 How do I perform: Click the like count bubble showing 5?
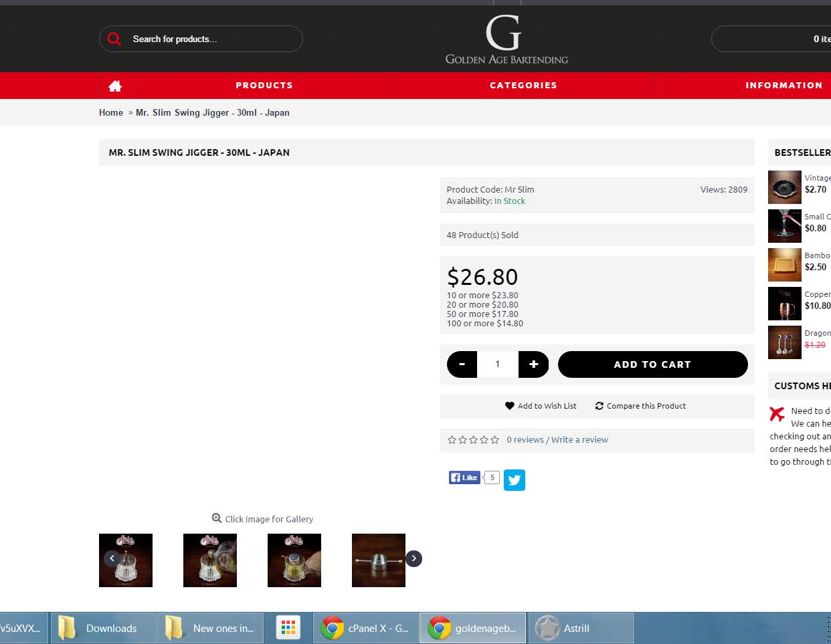pyautogui.click(x=492, y=477)
